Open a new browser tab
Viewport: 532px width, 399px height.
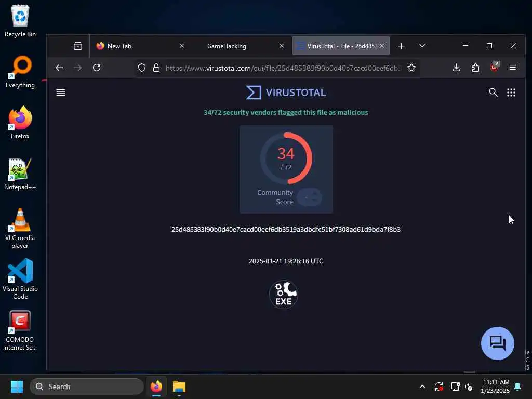[x=402, y=46]
